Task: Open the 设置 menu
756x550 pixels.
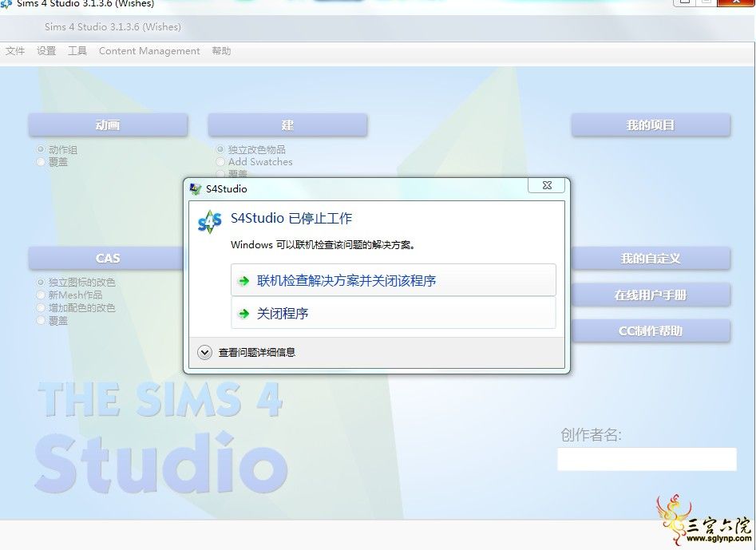Action: click(46, 51)
